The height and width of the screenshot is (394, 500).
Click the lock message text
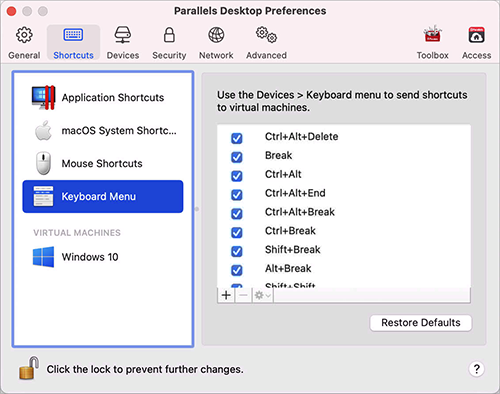(145, 369)
